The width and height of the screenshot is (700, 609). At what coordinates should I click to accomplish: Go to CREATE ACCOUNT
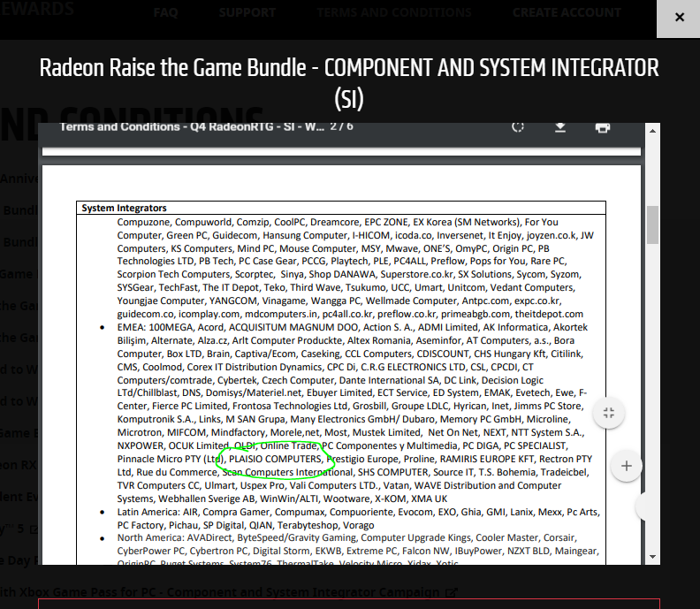(567, 12)
